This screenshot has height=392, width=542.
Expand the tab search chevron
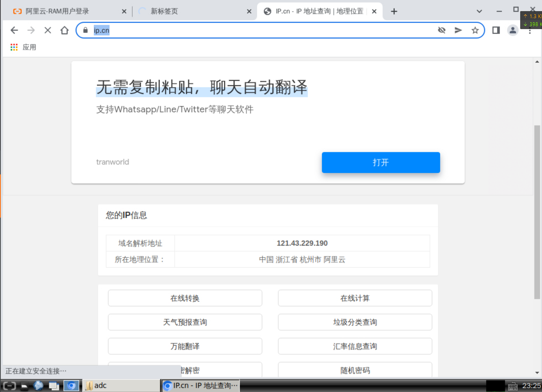pyautogui.click(x=479, y=11)
